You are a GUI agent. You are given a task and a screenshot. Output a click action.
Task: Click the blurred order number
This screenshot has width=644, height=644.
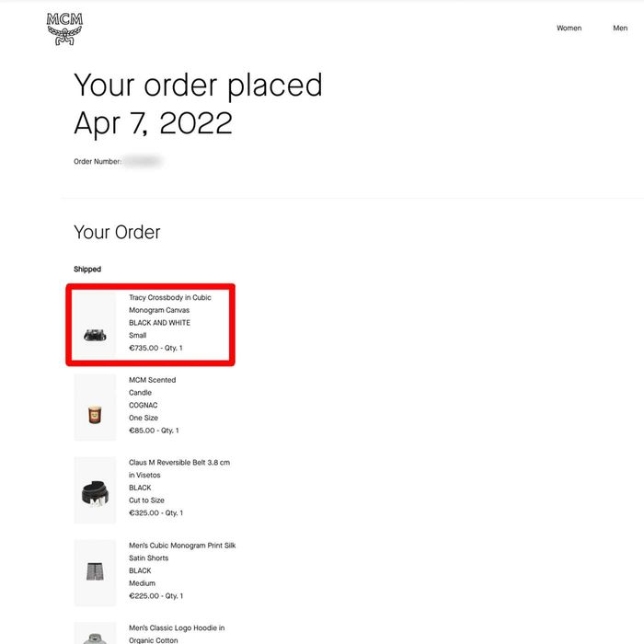click(x=144, y=161)
